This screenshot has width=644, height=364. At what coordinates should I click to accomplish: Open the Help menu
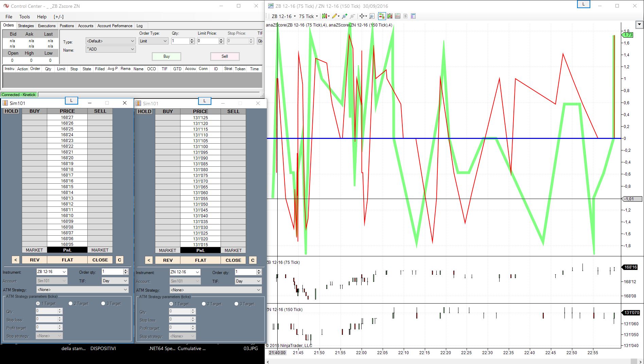pyautogui.click(x=42, y=17)
